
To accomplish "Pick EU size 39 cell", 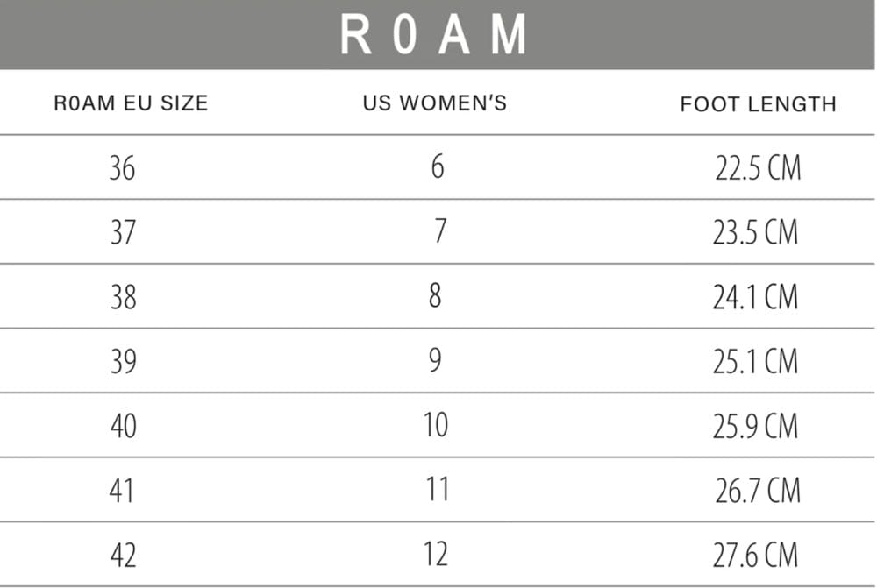I will coord(123,361).
